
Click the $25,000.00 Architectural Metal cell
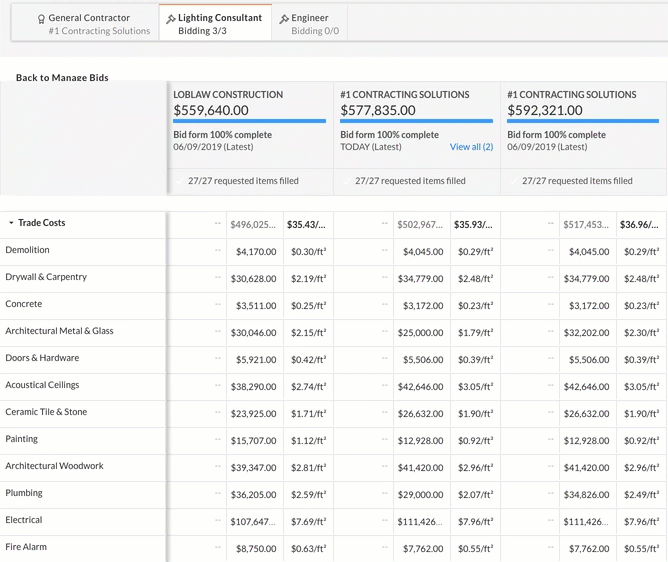[x=422, y=333]
